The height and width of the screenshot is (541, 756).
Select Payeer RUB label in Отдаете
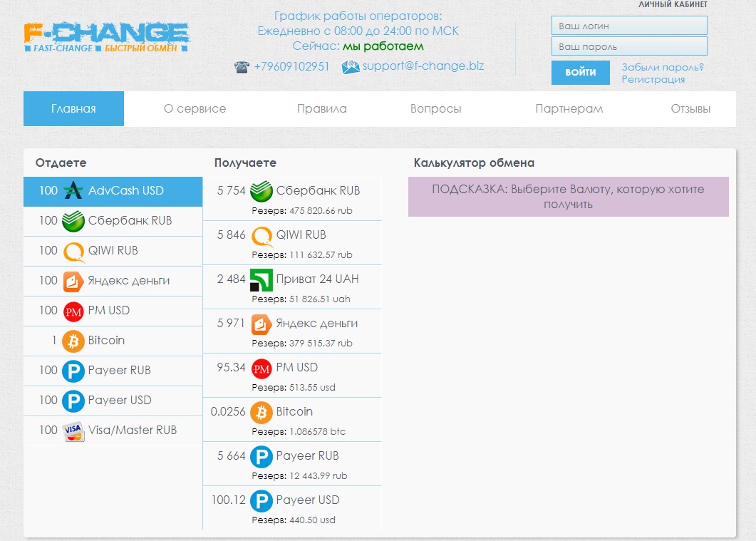coord(119,371)
